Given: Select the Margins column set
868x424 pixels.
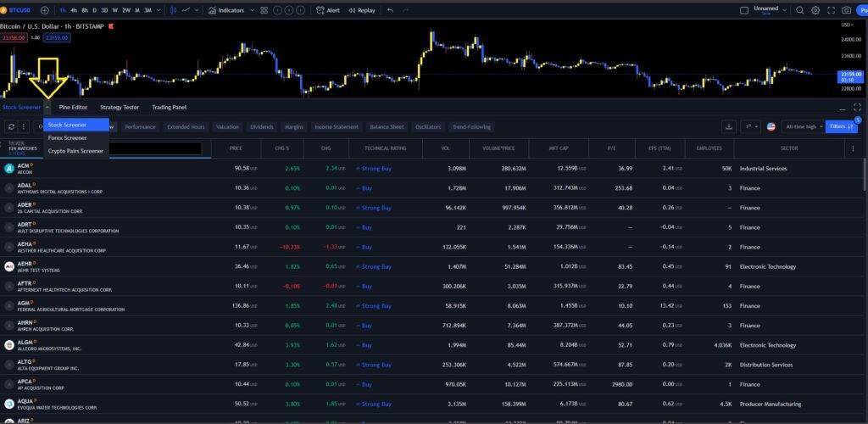Looking at the screenshot, I should click(x=294, y=126).
